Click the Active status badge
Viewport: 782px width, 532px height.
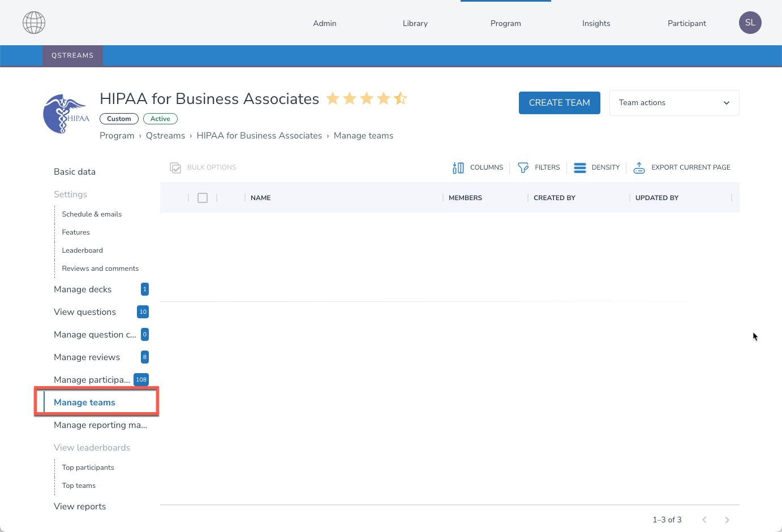(160, 119)
